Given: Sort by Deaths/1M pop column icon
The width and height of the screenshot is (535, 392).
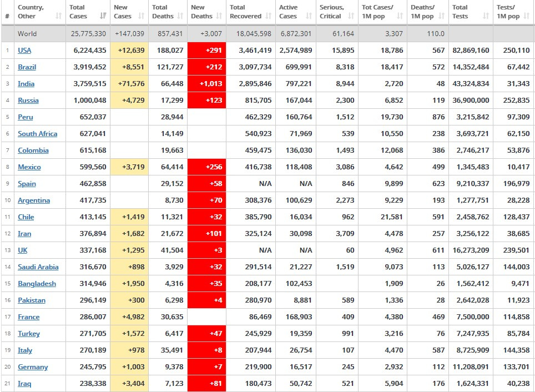Looking at the screenshot, I should pyautogui.click(x=442, y=16).
